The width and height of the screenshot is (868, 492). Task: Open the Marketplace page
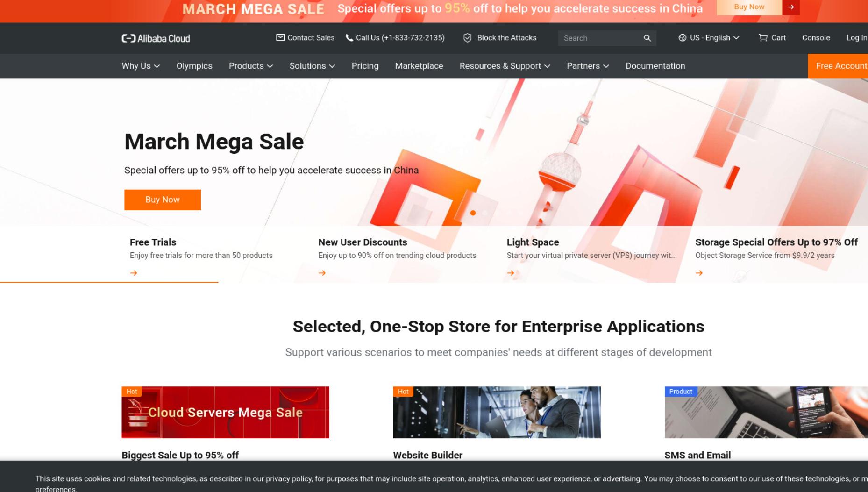419,66
